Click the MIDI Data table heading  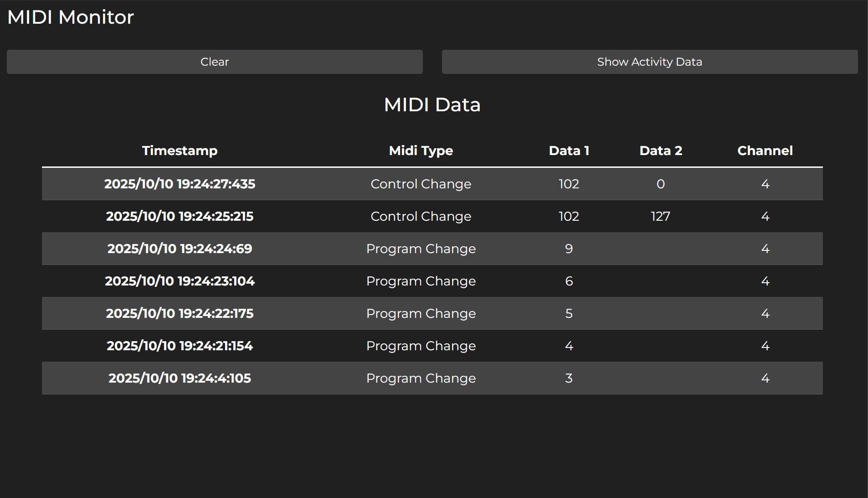click(432, 105)
